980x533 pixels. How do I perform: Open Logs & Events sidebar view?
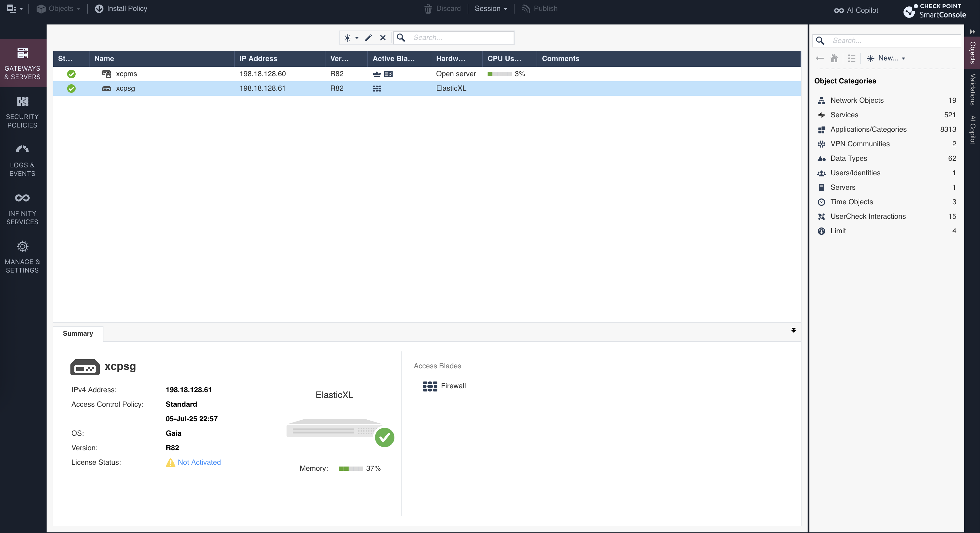click(x=22, y=160)
